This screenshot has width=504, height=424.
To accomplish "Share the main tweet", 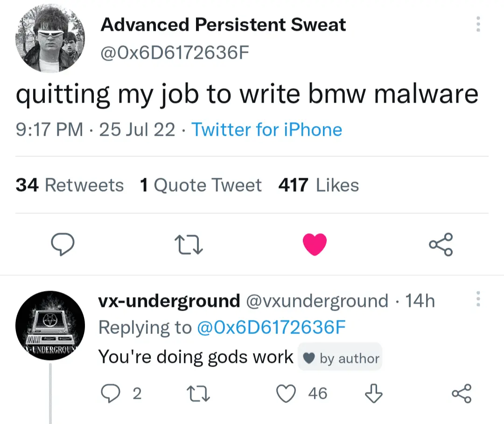I will click(441, 245).
